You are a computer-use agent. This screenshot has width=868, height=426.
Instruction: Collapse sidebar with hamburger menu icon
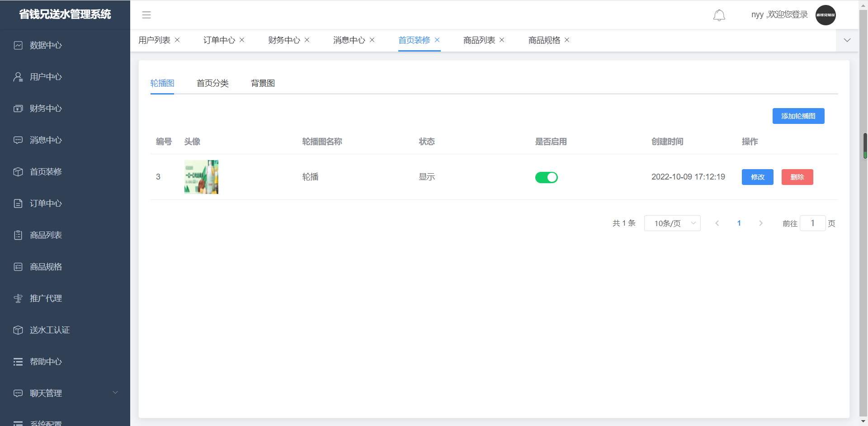[146, 15]
